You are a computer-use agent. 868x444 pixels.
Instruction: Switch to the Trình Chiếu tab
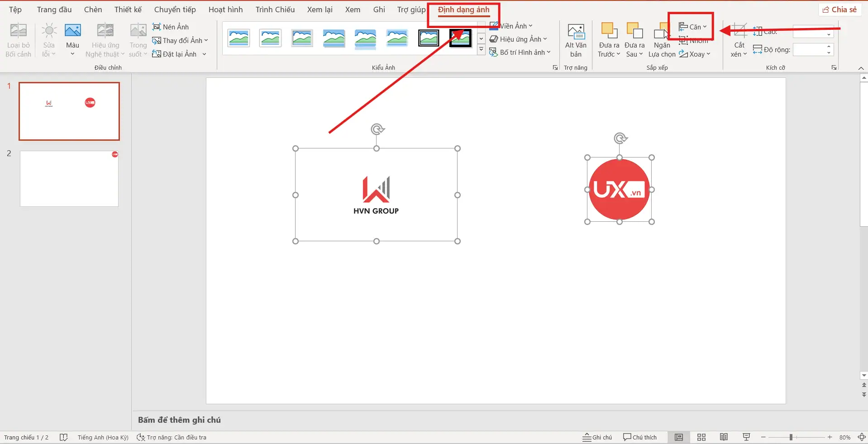click(275, 10)
